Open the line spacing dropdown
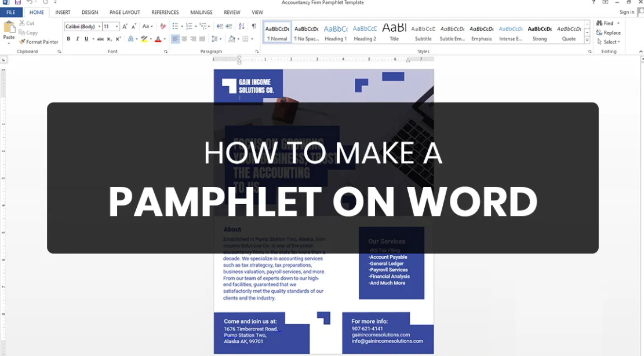This screenshot has height=356, width=644. 216,39
